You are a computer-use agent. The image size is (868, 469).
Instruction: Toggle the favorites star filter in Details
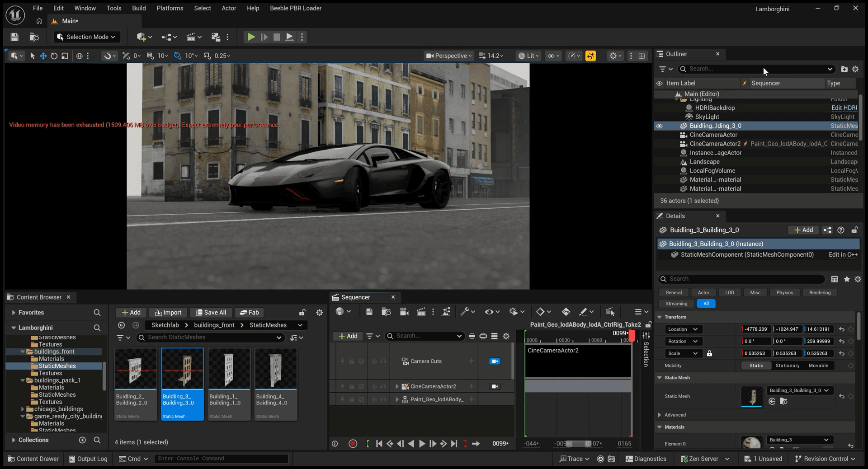click(x=847, y=279)
